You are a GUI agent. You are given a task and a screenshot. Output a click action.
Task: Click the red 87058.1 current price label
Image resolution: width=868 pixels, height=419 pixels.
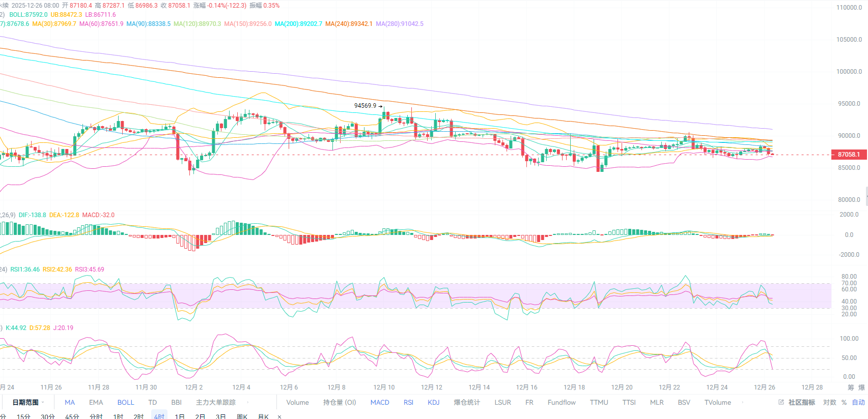coord(849,155)
